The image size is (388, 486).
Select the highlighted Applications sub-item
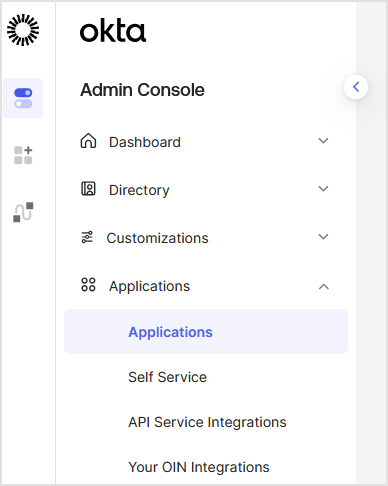point(206,332)
